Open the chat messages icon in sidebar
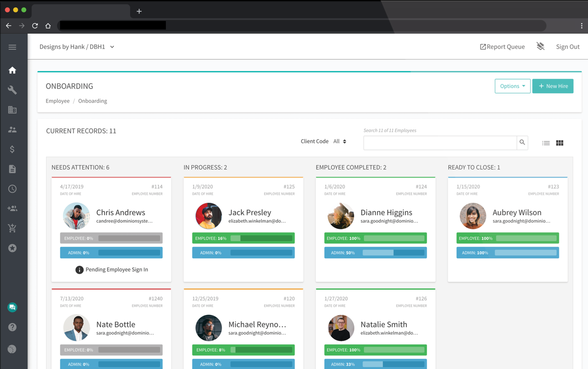 click(12, 307)
